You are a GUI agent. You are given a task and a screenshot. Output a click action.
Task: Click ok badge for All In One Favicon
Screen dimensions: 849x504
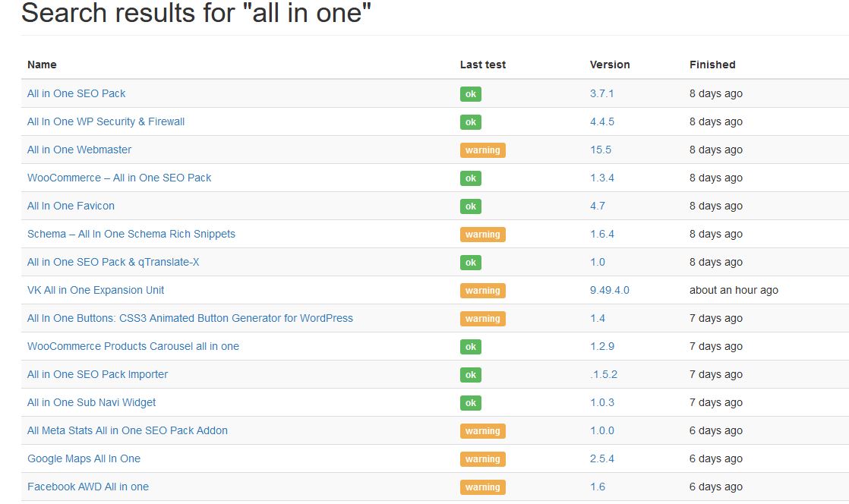(x=471, y=206)
